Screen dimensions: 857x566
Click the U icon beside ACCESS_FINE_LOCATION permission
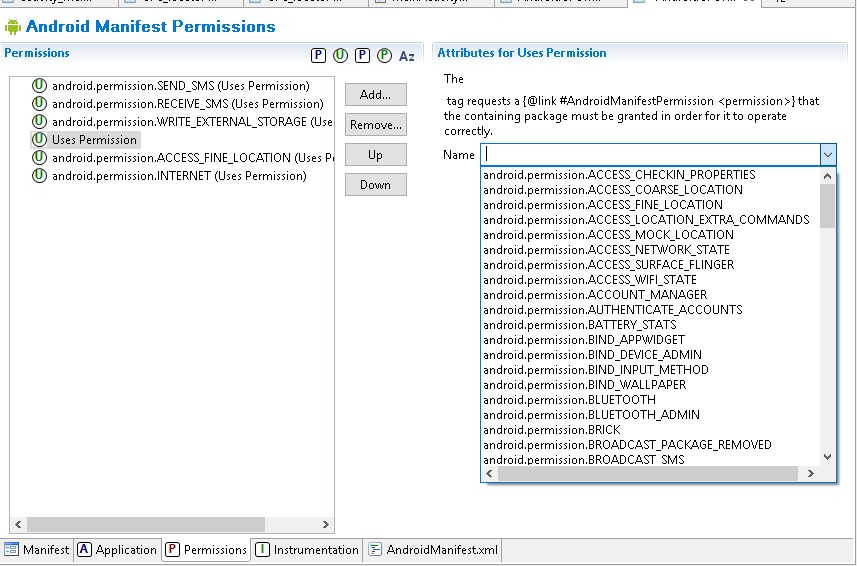coord(39,158)
